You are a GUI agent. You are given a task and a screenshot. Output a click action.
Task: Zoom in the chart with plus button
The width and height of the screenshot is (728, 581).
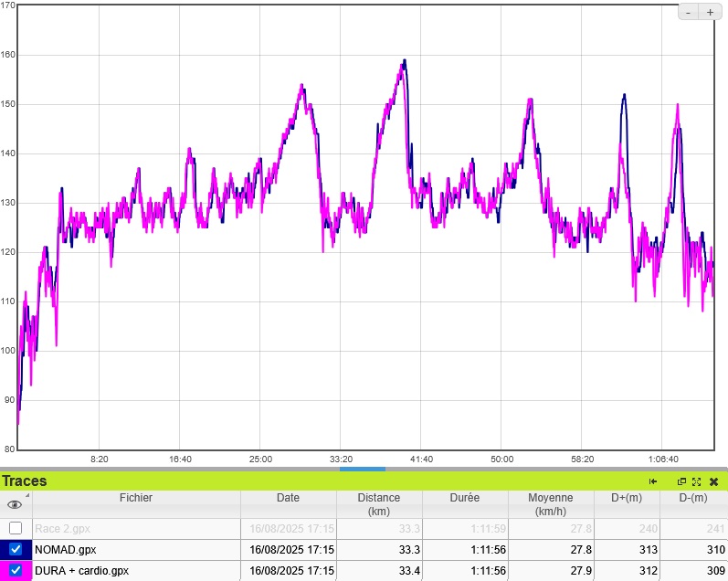[711, 12]
